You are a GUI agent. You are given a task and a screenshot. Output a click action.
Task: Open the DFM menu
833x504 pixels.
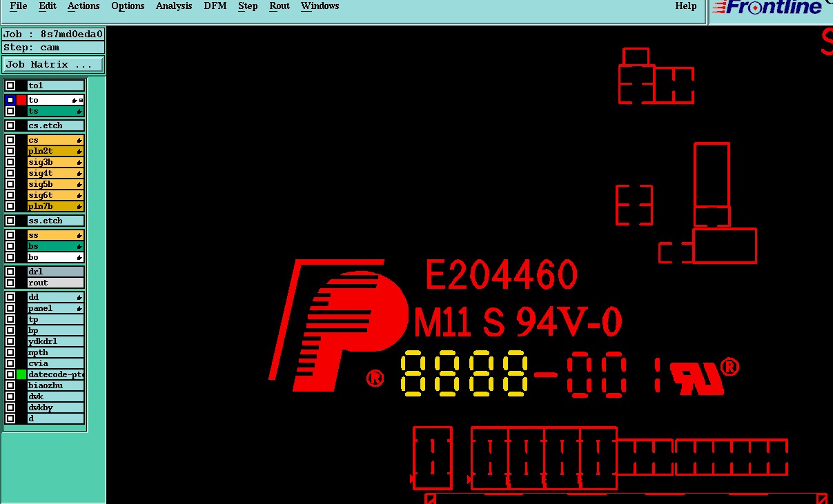tap(215, 6)
